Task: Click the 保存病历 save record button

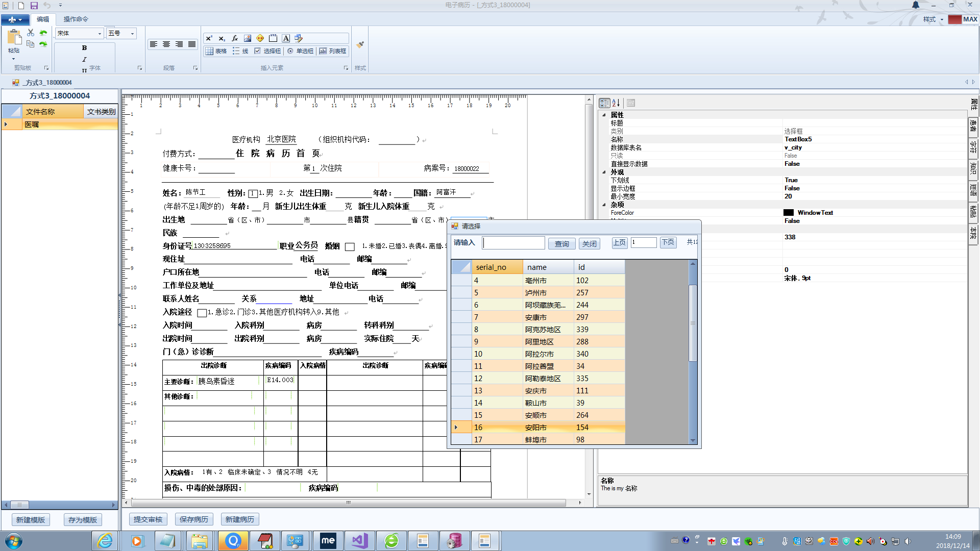Action: [x=194, y=519]
